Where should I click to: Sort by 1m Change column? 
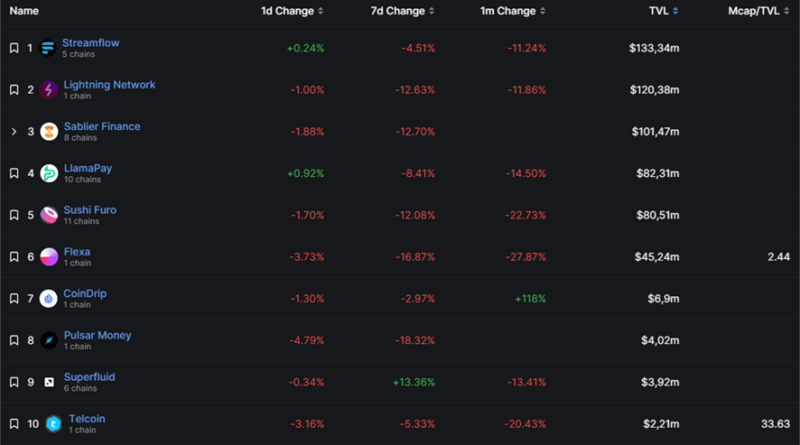point(506,11)
